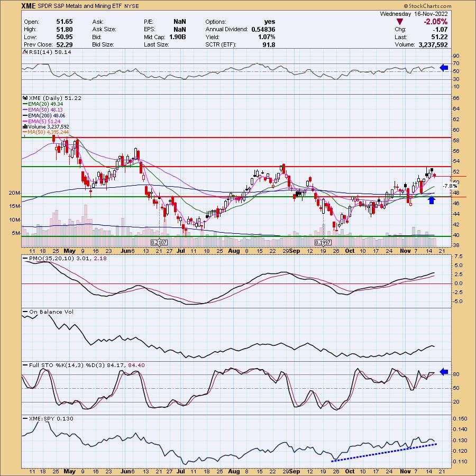Click the date Wednesday 16-Nov-2022
Image resolution: width=476 pixels, height=476 pixels.
[x=414, y=14]
